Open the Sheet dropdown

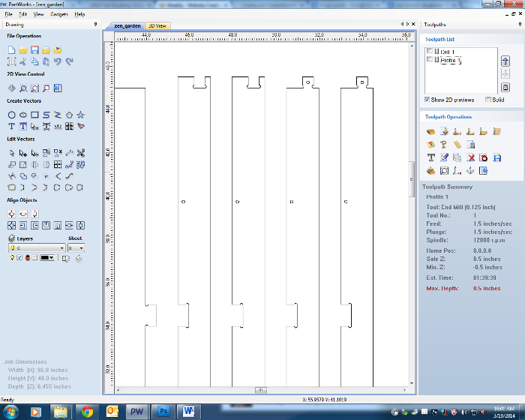pos(76,247)
